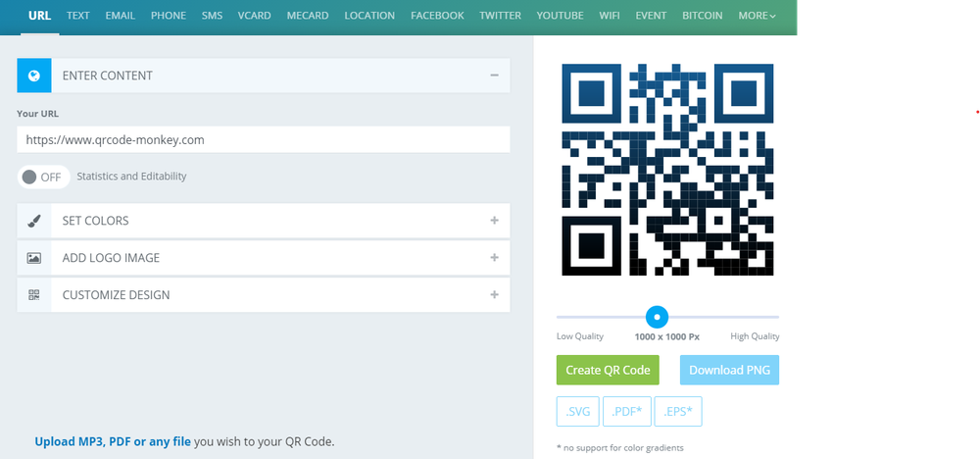This screenshot has height=459, width=980.
Task: Open the FACEBOOK tab
Action: [437, 16]
